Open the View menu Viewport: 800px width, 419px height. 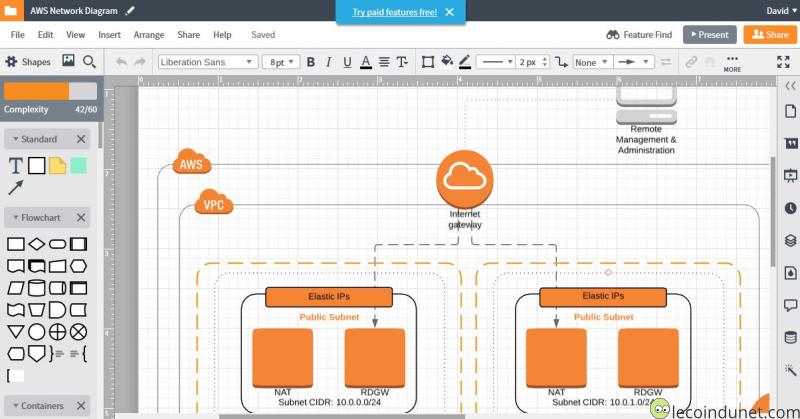[76, 35]
